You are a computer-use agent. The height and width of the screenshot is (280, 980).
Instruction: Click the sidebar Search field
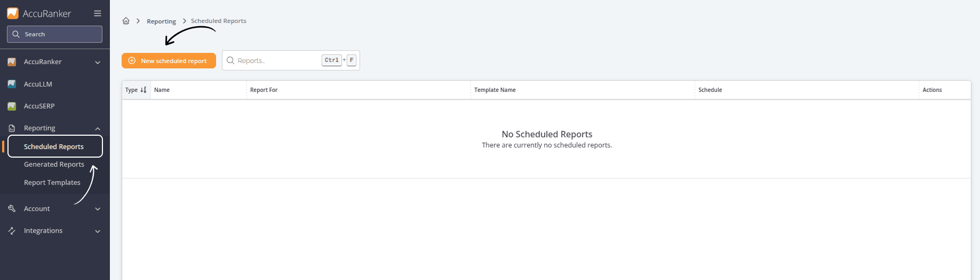click(54, 34)
